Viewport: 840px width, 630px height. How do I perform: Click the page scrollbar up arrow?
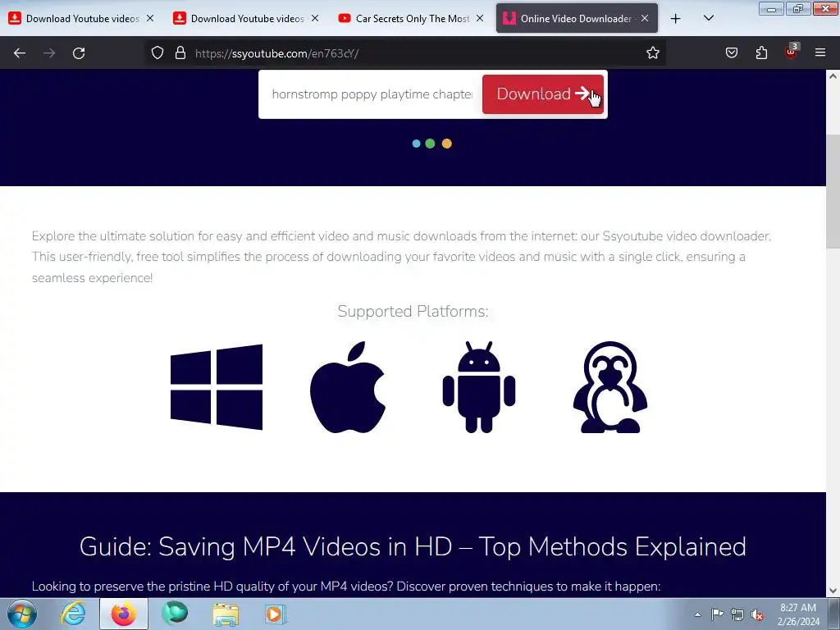point(833,76)
